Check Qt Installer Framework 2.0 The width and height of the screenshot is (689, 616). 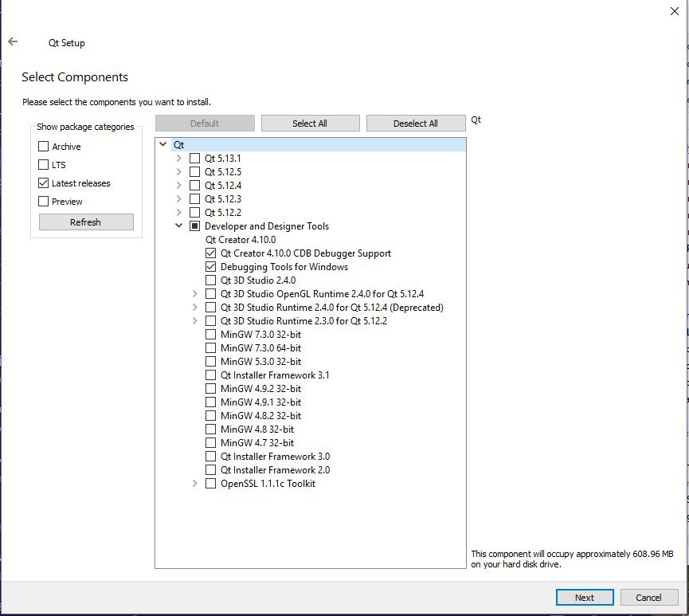pos(210,470)
